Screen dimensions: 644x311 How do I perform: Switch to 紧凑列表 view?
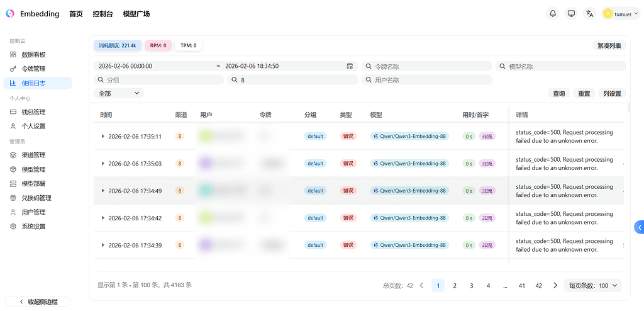point(609,45)
